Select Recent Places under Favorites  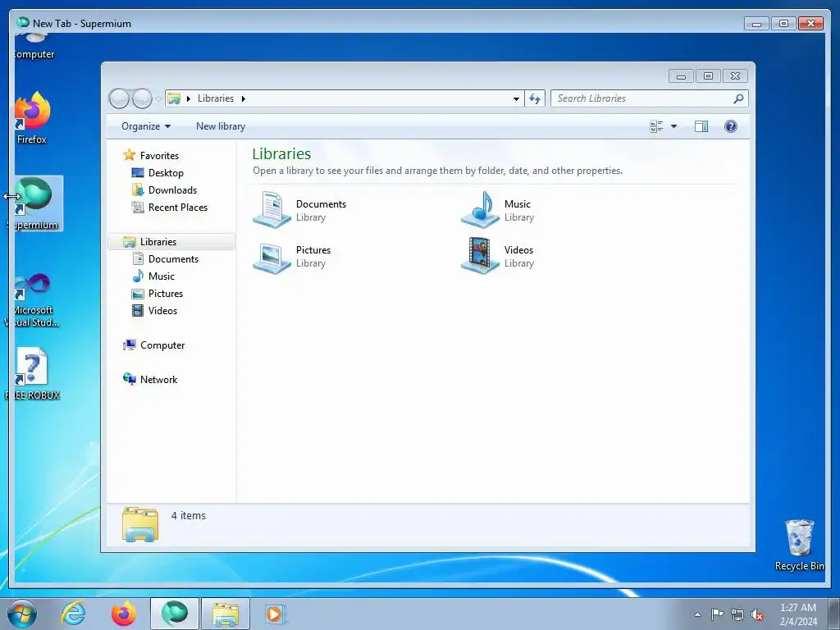coord(178,208)
